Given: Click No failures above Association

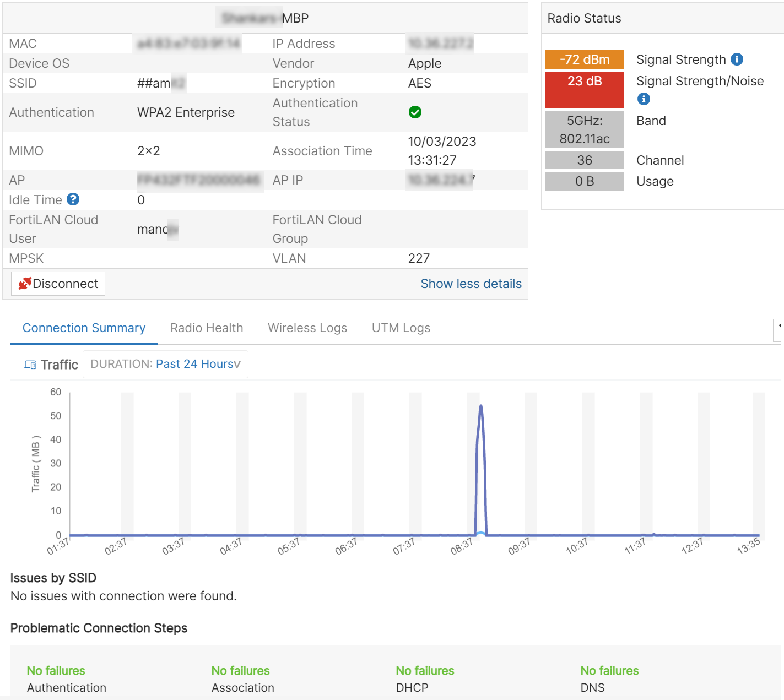Looking at the screenshot, I should 241,671.
